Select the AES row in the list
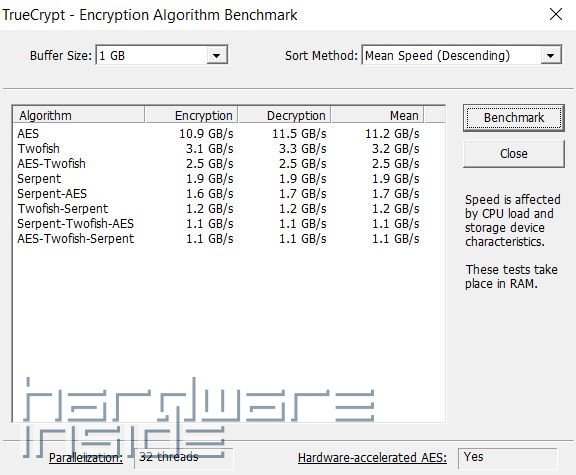Screen dimensions: 576x475 pos(228,134)
